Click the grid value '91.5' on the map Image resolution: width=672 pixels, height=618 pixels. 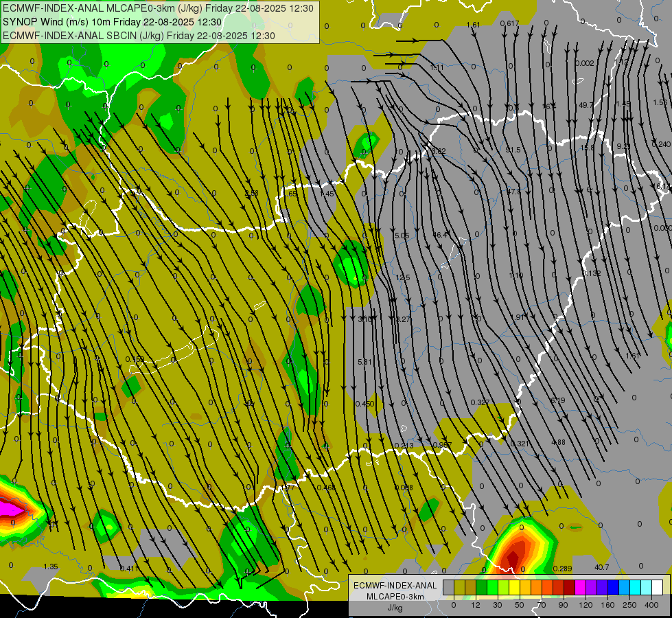513,150
